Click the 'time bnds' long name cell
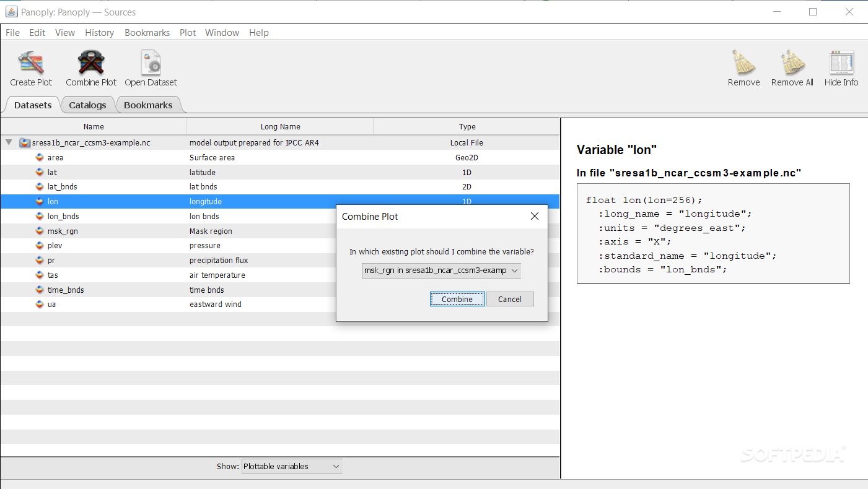This screenshot has width=868, height=489. (207, 290)
